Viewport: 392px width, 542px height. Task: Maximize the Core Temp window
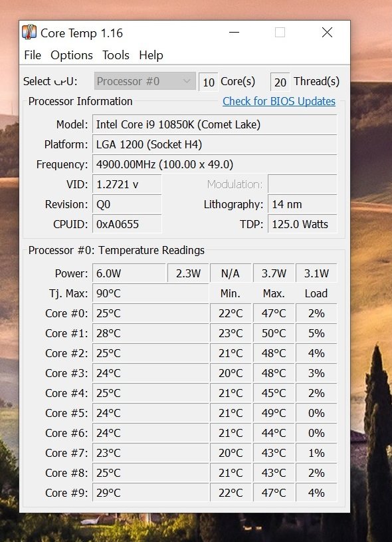tap(280, 33)
